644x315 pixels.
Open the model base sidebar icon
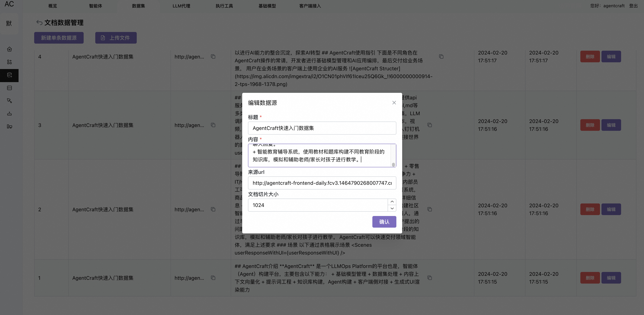coord(9,114)
